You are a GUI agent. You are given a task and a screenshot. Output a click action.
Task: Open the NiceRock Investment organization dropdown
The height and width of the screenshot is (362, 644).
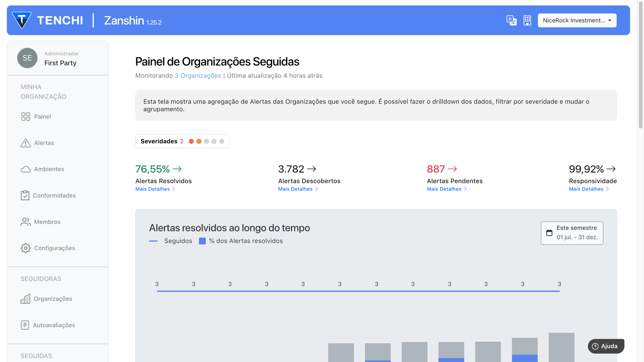577,20
